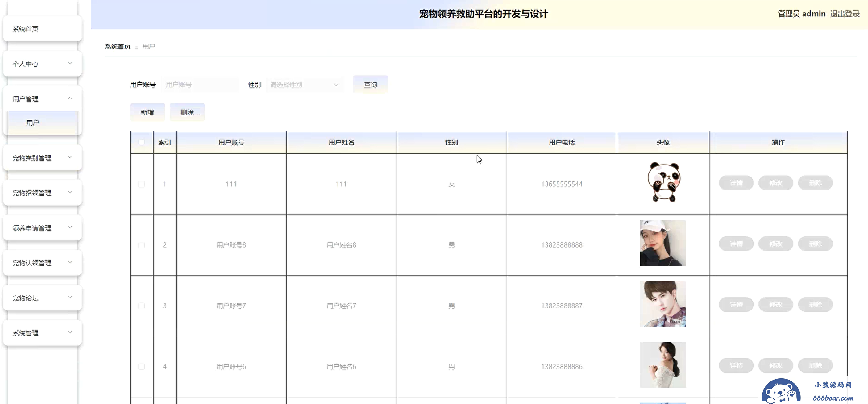This screenshot has width=868, height=404.
Task: Click the 索引 column header
Action: point(165,142)
